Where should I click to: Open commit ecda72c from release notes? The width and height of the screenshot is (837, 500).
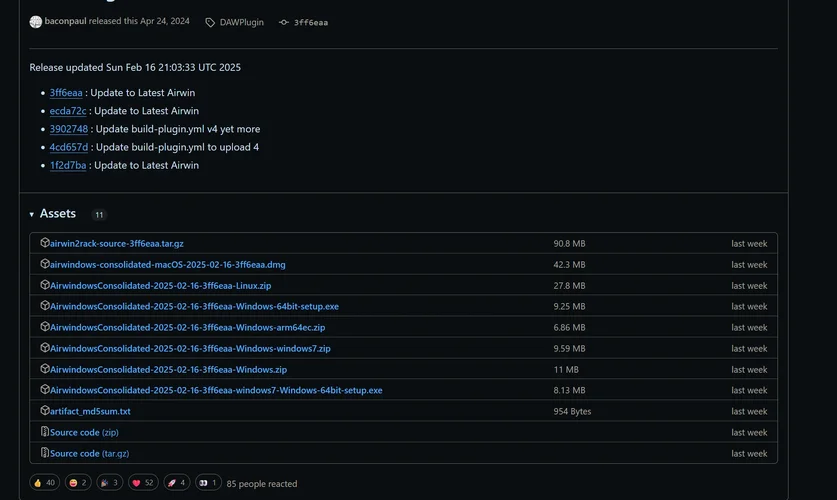[68, 111]
